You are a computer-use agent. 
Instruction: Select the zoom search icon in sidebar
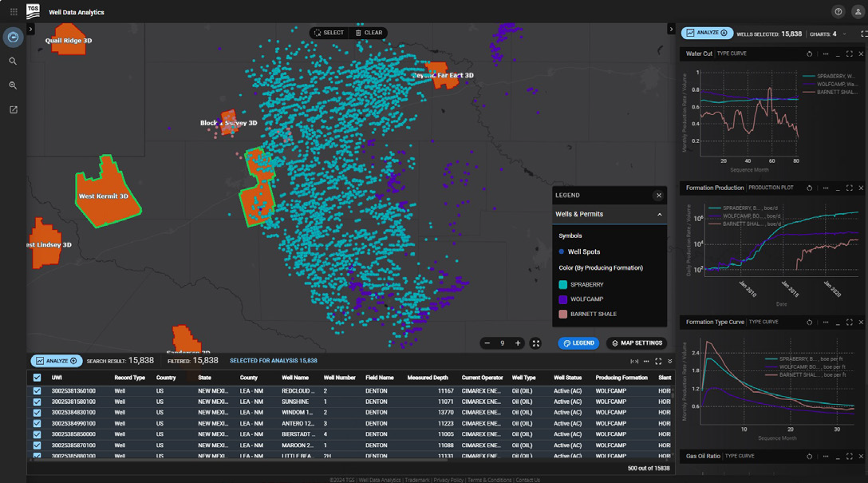pos(13,85)
